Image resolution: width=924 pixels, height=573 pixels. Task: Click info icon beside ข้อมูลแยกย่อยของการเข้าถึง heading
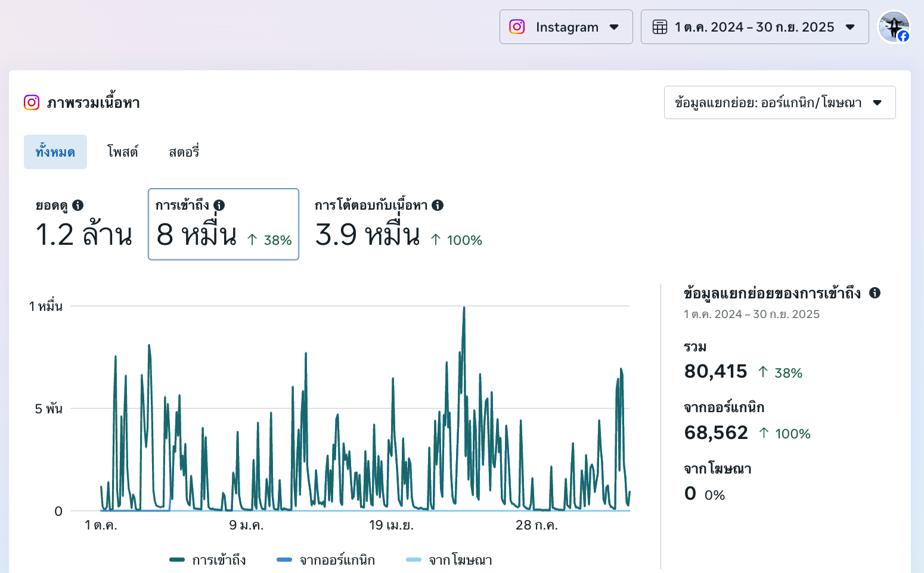(875, 293)
